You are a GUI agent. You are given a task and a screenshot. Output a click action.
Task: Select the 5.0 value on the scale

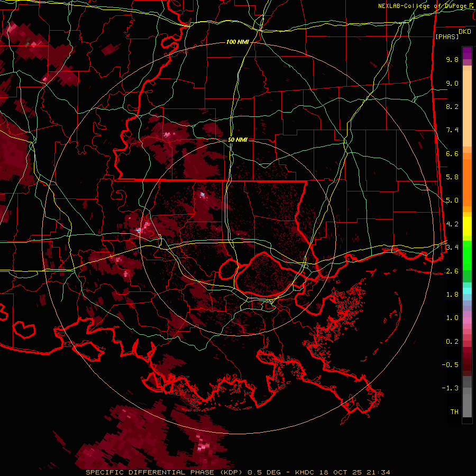452,200
